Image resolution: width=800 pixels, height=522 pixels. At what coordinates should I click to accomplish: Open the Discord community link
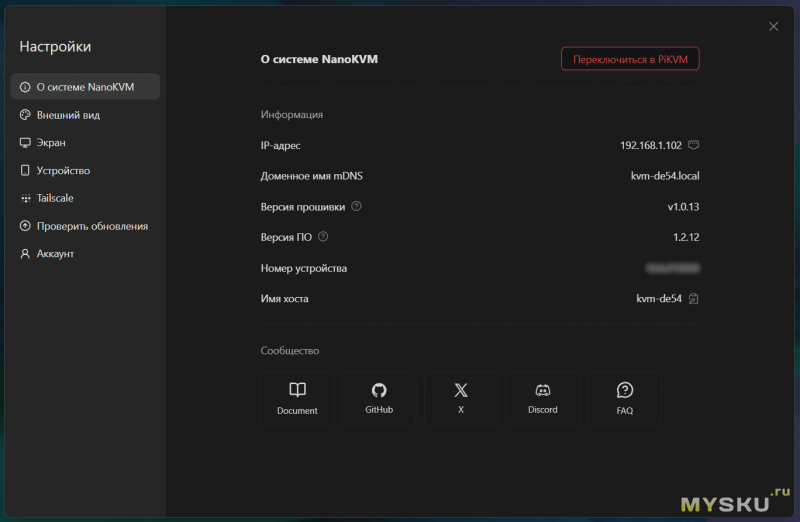point(543,399)
